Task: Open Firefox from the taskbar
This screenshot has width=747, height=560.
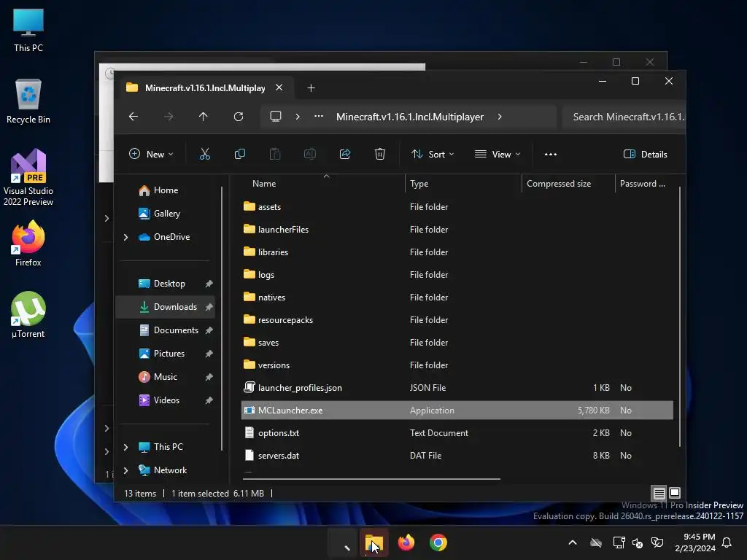Action: (x=406, y=542)
